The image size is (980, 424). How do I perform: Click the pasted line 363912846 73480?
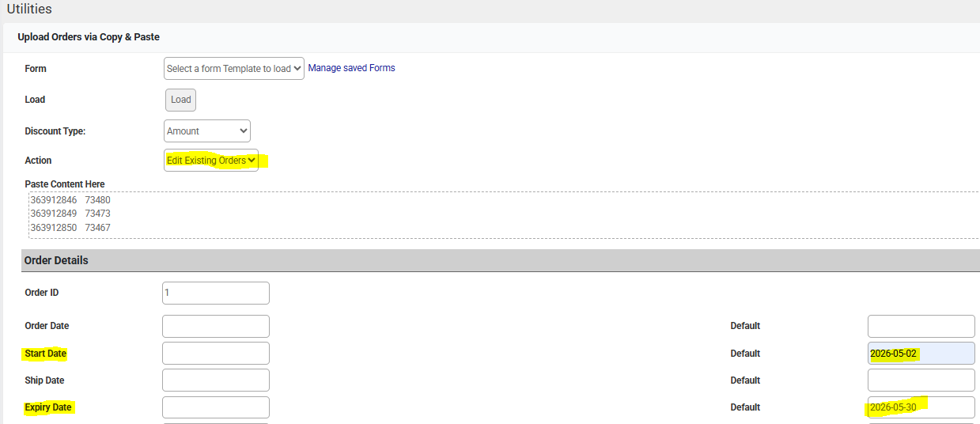[70, 200]
